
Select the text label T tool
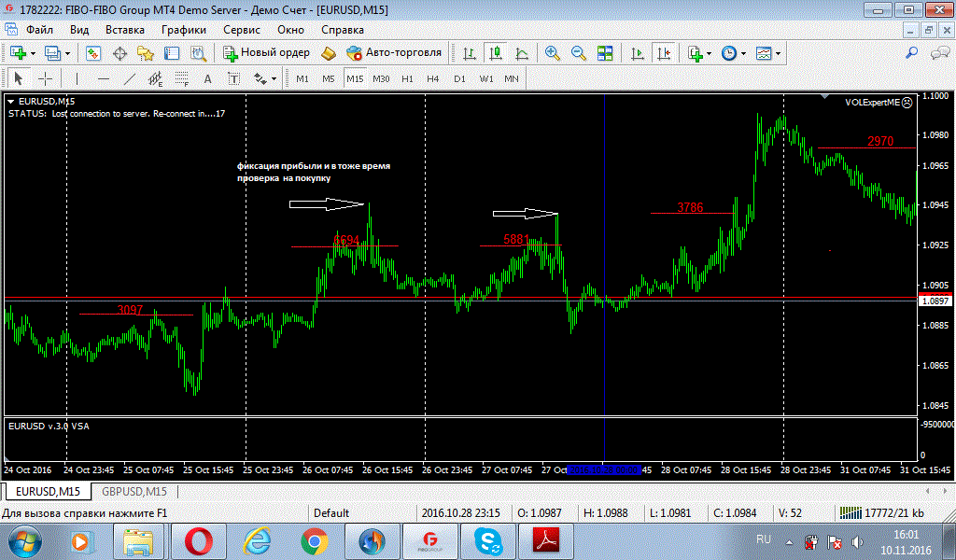pyautogui.click(x=234, y=78)
